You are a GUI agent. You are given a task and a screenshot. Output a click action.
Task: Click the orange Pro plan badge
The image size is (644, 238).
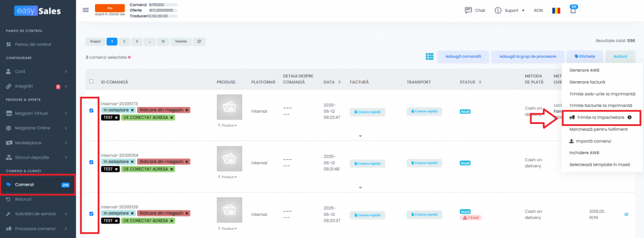(x=109, y=8)
